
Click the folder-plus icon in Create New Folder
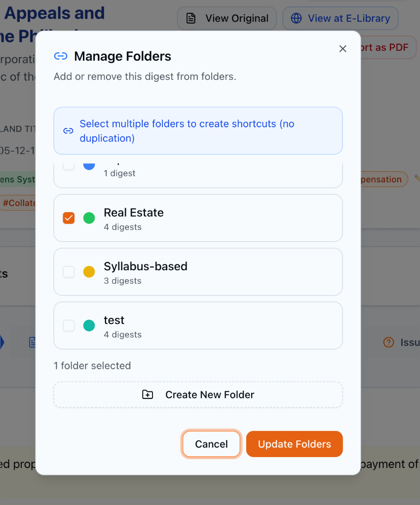(148, 395)
